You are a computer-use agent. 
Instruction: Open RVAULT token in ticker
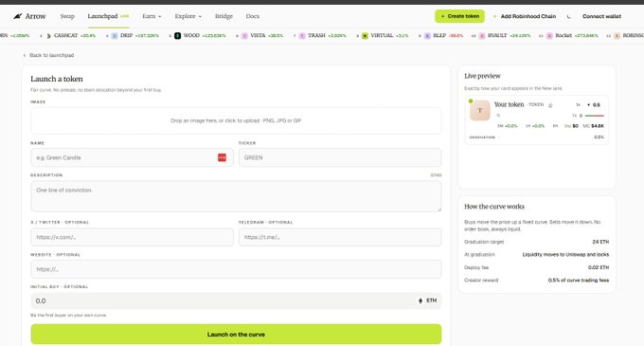497,36
